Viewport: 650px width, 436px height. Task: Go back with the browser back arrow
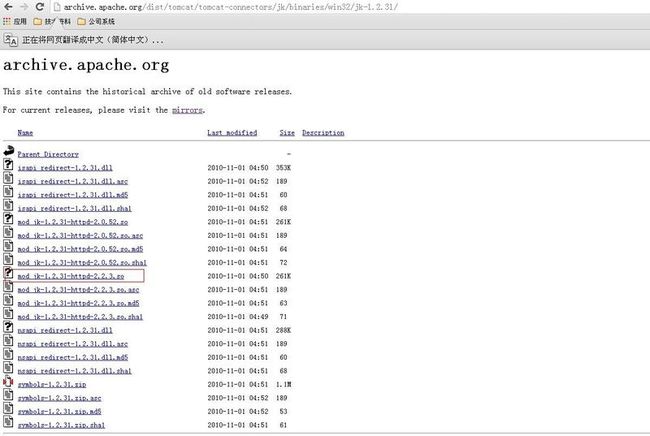pyautogui.click(x=8, y=7)
